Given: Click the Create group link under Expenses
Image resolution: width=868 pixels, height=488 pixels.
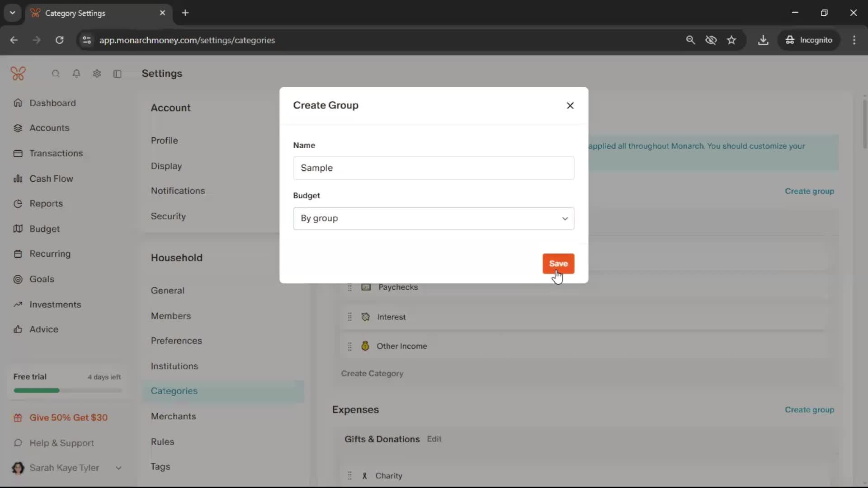Looking at the screenshot, I should coord(809,410).
